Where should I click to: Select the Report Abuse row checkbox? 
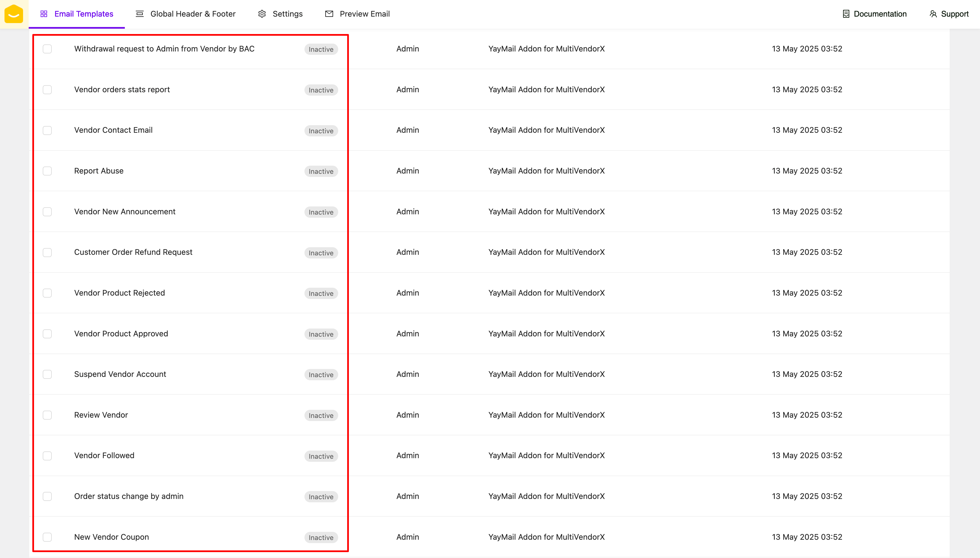47,171
